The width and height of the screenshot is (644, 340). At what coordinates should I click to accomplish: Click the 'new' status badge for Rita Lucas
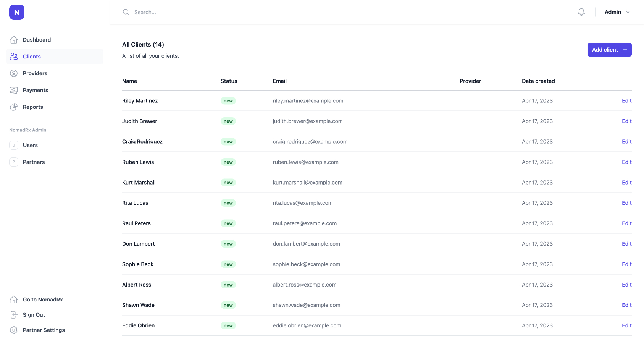click(x=228, y=203)
